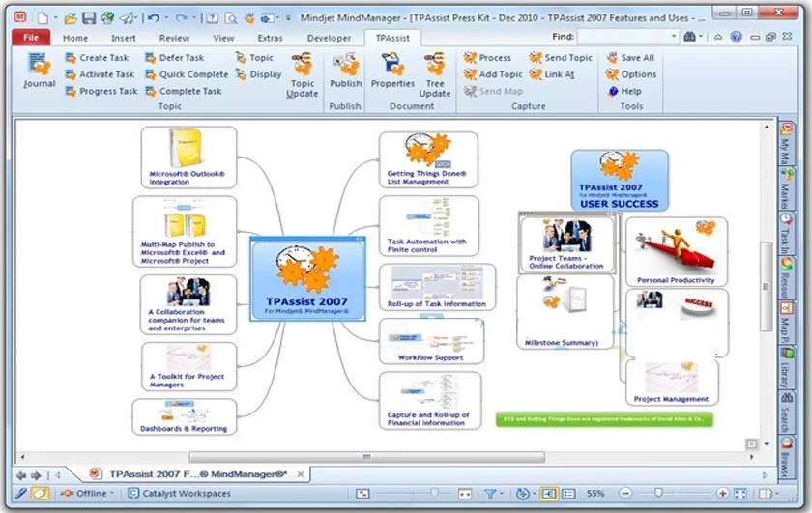Select Quick Complete command

pos(187,74)
